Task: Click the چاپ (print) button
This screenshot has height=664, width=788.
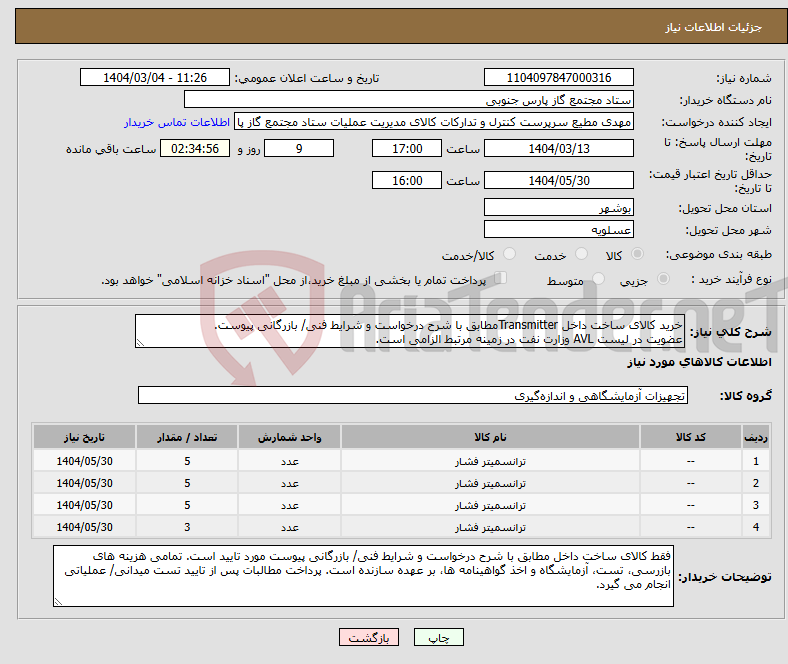Action: (438, 637)
